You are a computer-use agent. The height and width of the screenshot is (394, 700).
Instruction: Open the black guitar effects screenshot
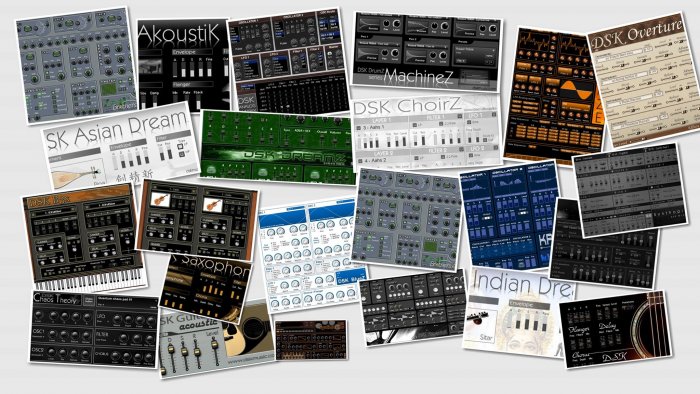point(616,329)
